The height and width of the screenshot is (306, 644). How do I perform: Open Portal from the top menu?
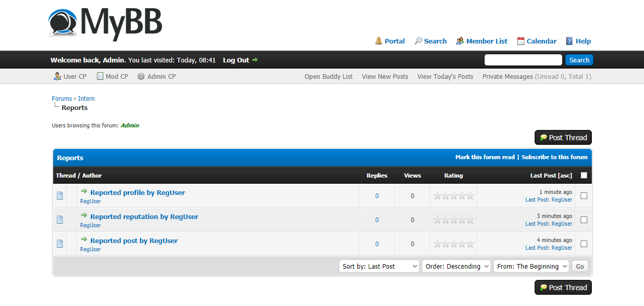395,41
